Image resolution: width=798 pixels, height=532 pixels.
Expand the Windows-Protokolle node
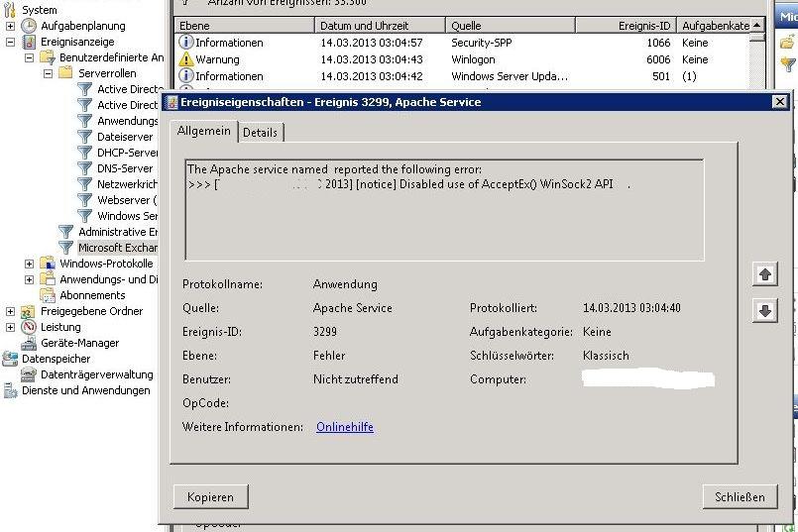coord(29,264)
